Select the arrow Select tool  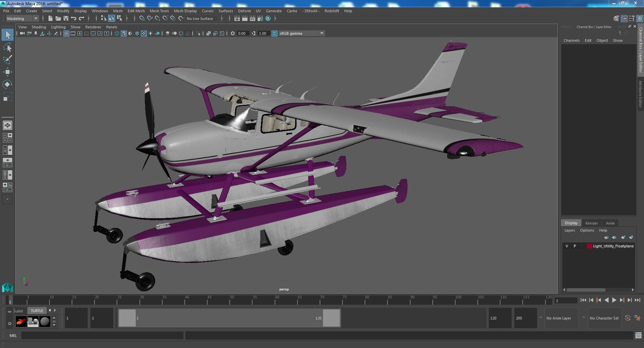(x=7, y=35)
